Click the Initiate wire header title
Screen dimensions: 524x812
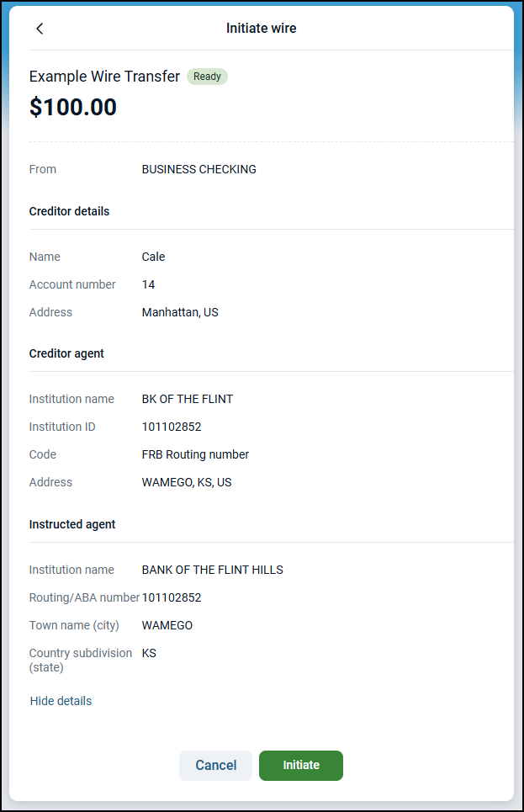coord(261,29)
